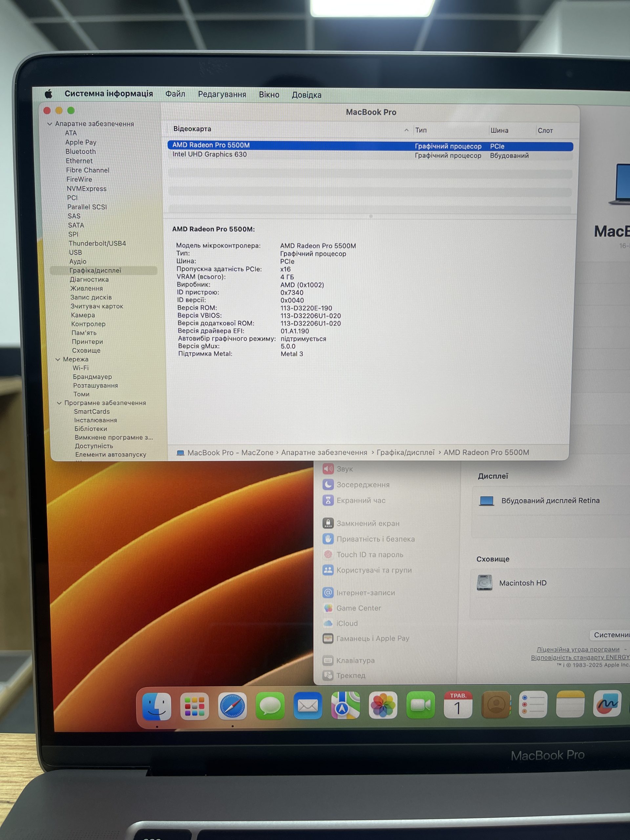This screenshot has width=630, height=840.
Task: Select Приватність і безпека in System Settings
Action: [x=368, y=539]
